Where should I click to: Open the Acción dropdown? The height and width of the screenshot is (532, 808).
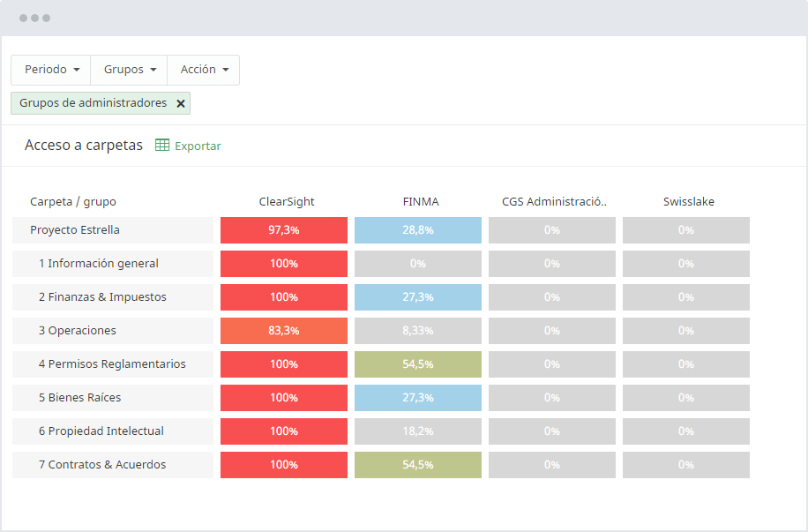pos(204,70)
